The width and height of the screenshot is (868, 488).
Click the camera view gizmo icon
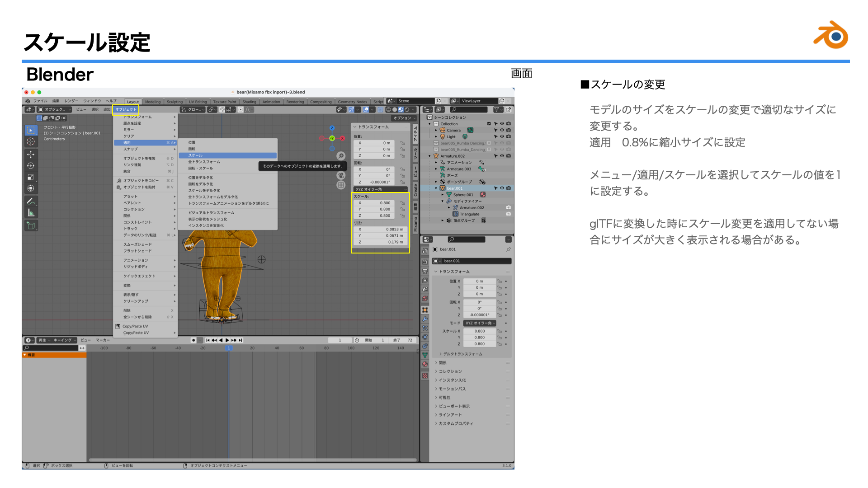(341, 175)
